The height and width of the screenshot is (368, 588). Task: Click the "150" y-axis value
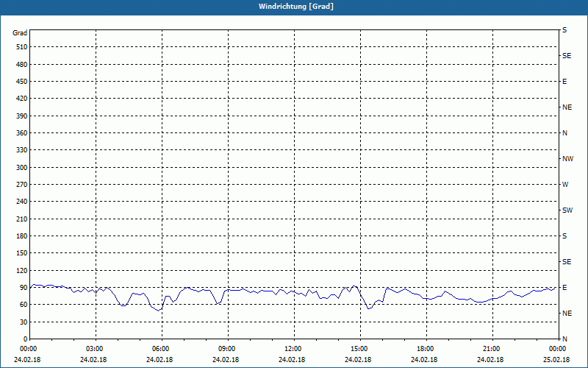(x=22, y=253)
